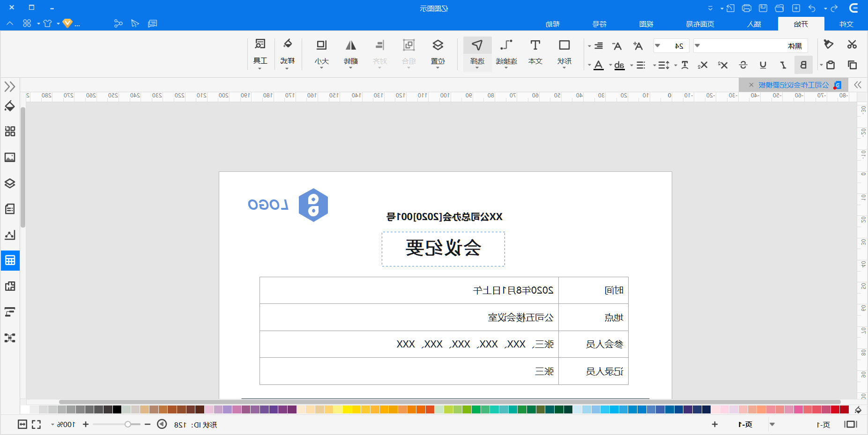Click the 样式 (Style) button

tap(288, 53)
